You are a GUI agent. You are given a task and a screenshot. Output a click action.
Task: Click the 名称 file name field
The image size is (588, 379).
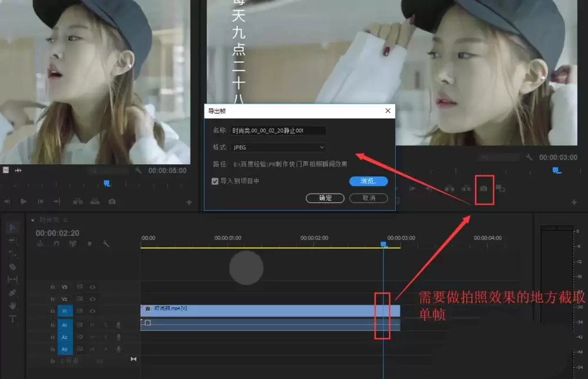[x=278, y=131]
